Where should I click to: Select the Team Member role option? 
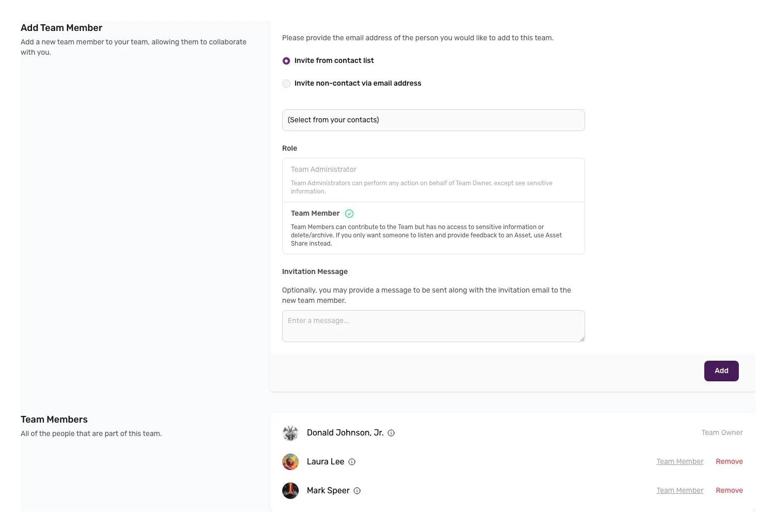click(433, 228)
